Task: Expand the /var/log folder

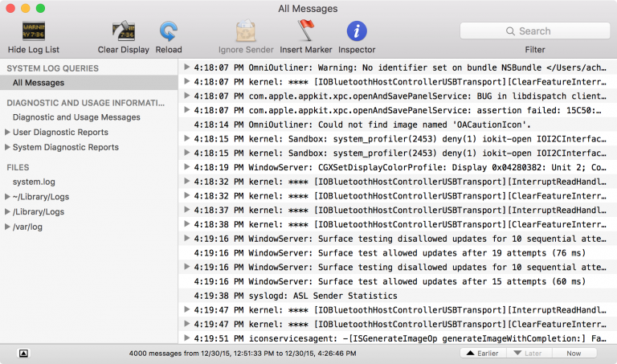Action: 8,227
